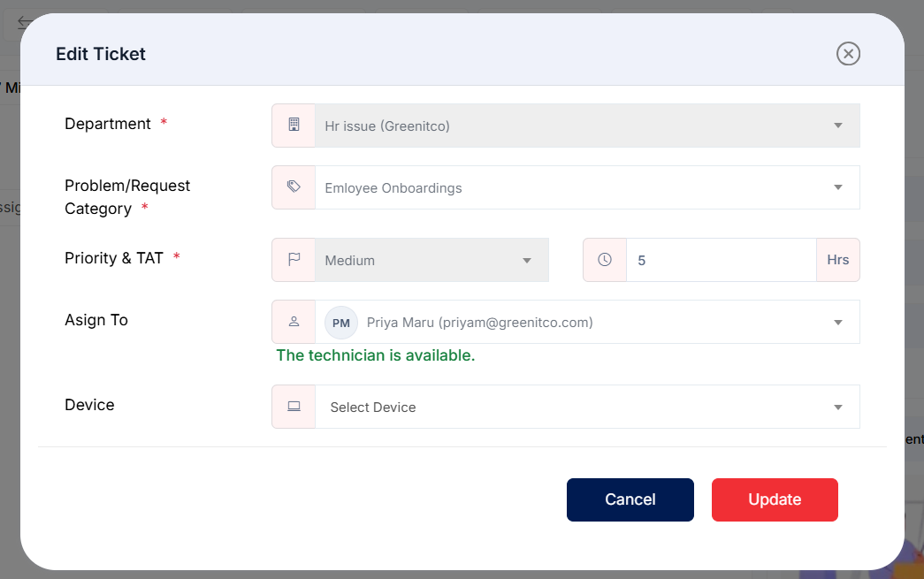Click the PM avatar badge
924x579 pixels.
pyautogui.click(x=341, y=323)
